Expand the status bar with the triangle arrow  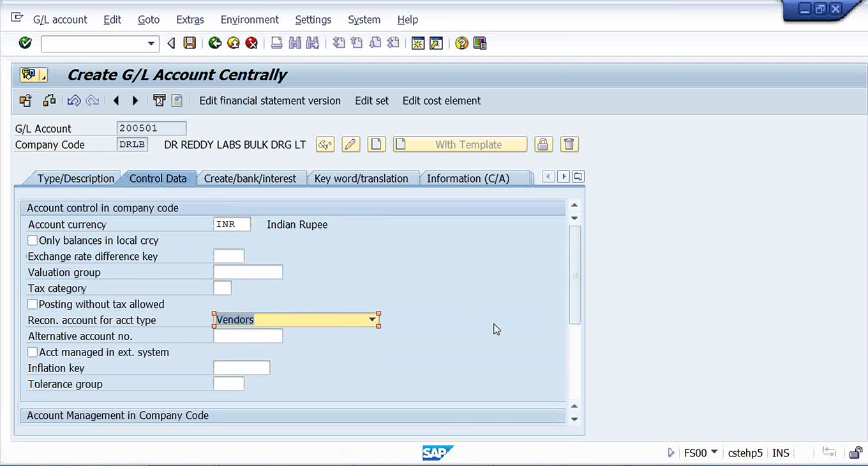671,453
